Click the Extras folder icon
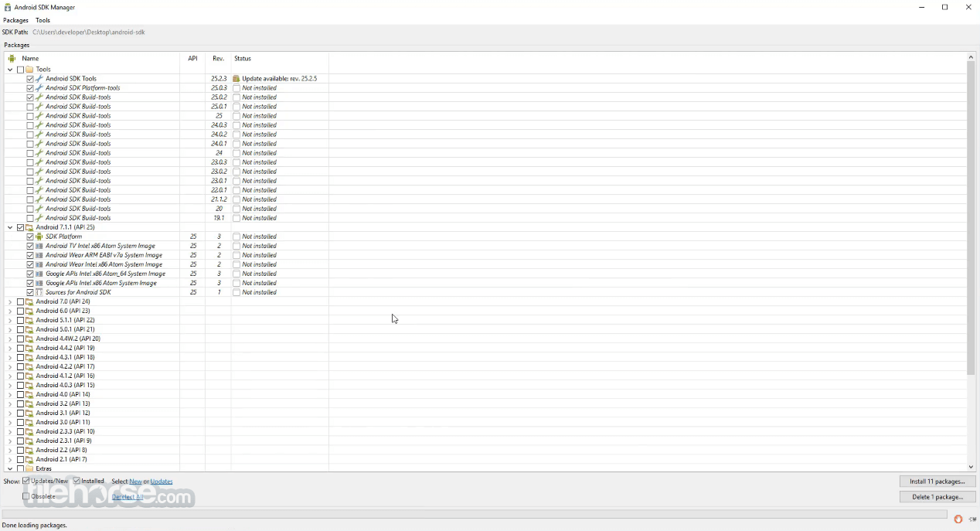This screenshot has width=980, height=531. [x=30, y=468]
